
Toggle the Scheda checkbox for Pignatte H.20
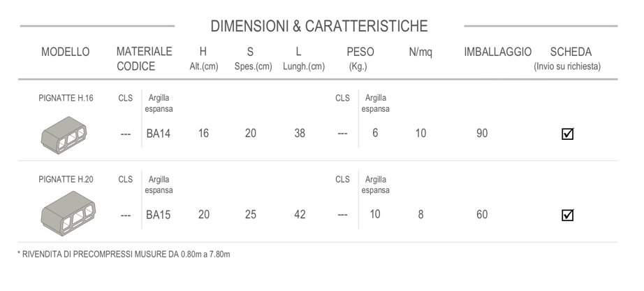click(x=568, y=215)
